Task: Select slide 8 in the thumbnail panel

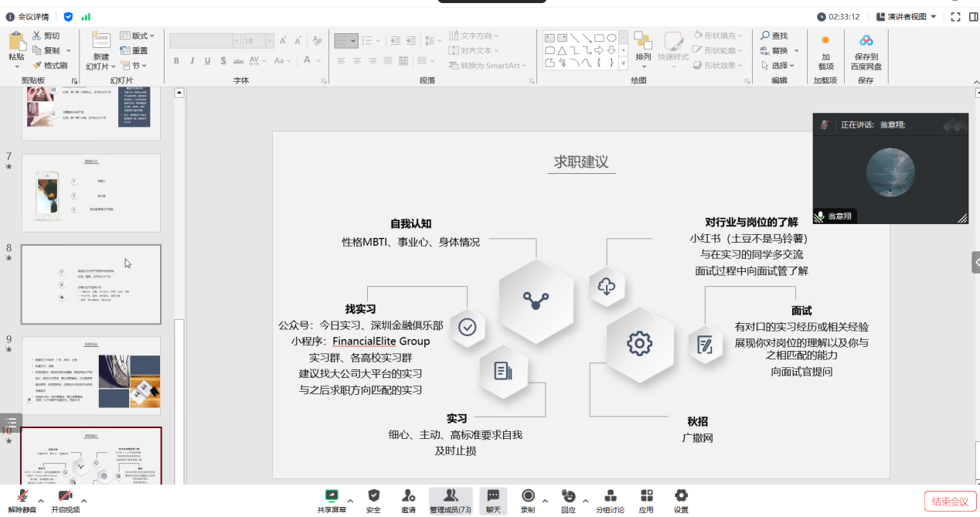Action: [x=90, y=284]
